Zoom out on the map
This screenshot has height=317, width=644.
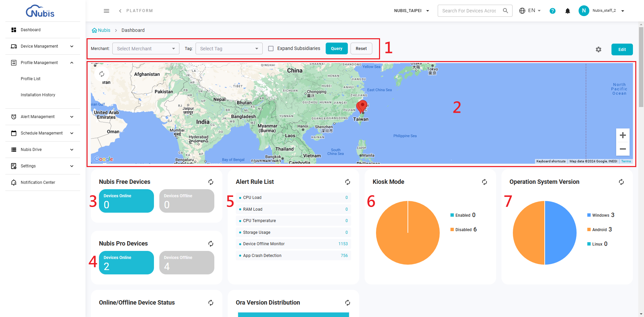(x=623, y=149)
